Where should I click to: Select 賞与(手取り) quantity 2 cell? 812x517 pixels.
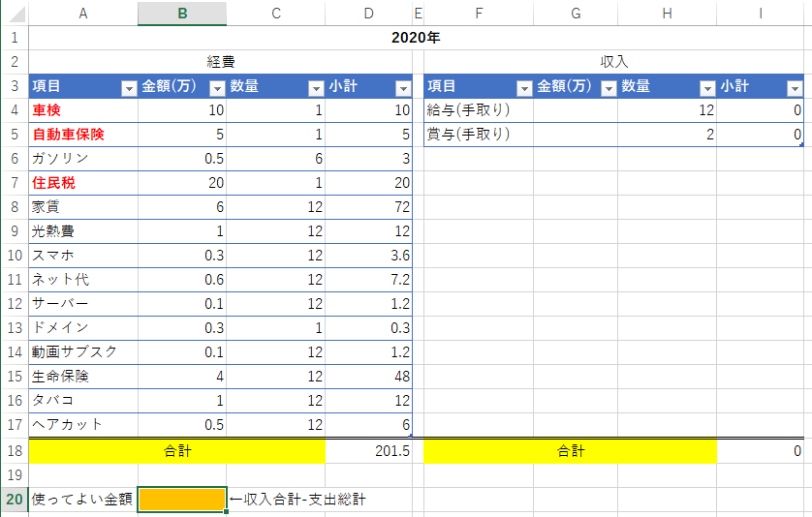668,135
